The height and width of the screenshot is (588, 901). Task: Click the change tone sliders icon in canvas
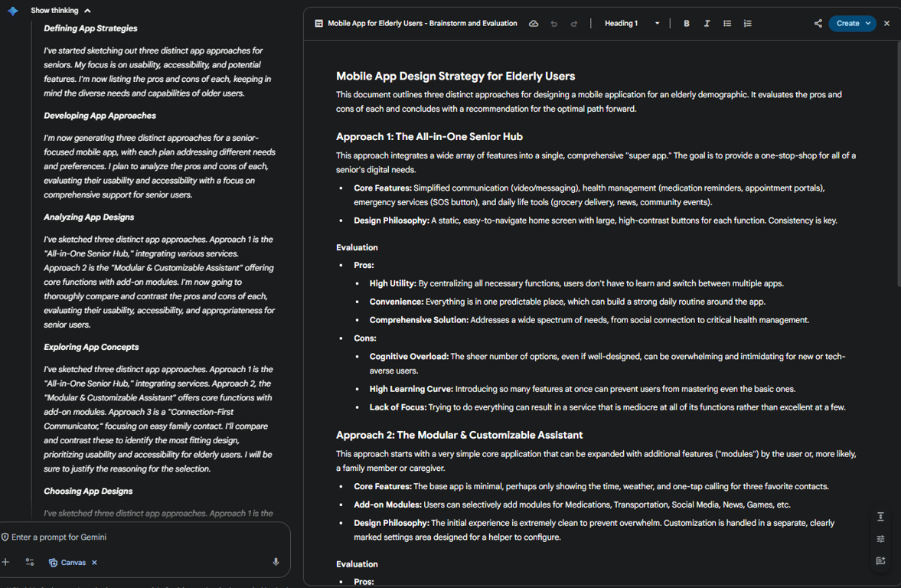point(880,539)
